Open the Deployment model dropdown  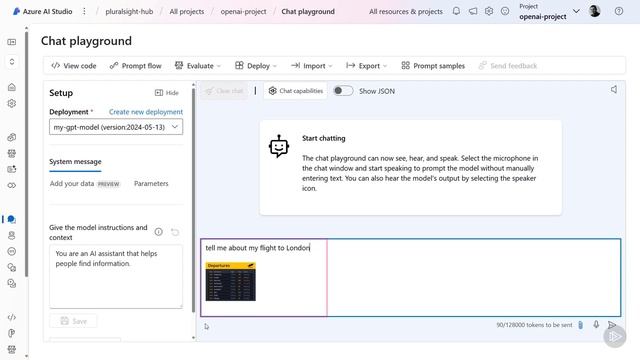tap(116, 127)
